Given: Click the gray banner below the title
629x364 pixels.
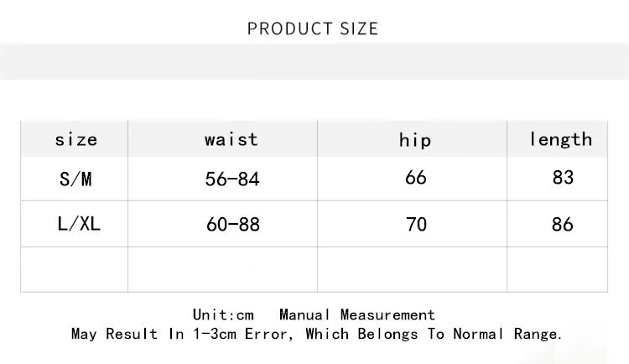Looking at the screenshot, I should [x=314, y=61].
